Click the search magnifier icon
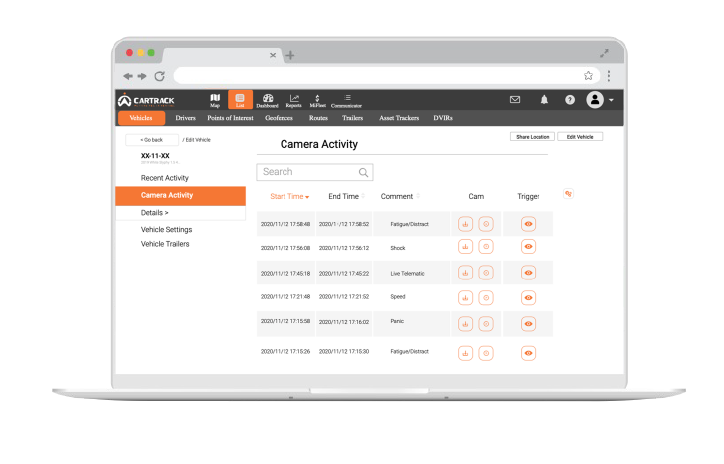This screenshot has width=724, height=464. pos(363,172)
